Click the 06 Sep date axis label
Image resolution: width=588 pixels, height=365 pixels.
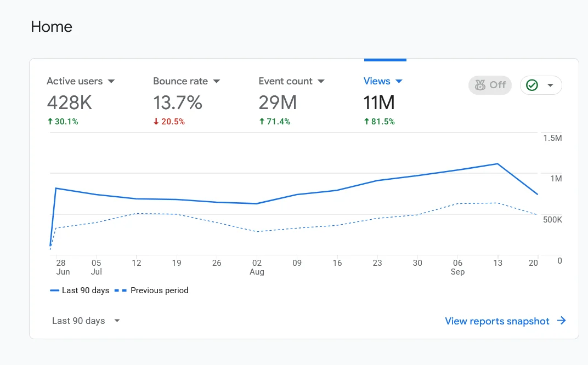(x=457, y=267)
